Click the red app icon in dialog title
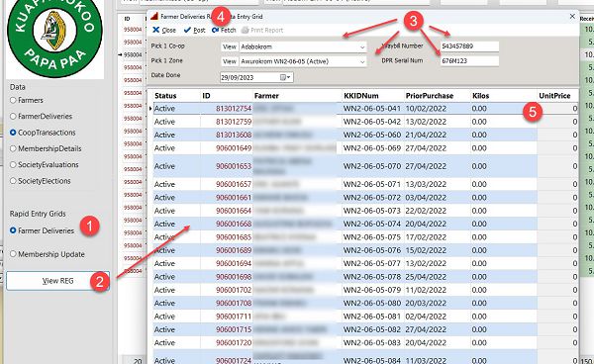Image resolution: width=594 pixels, height=364 pixels. click(154, 16)
